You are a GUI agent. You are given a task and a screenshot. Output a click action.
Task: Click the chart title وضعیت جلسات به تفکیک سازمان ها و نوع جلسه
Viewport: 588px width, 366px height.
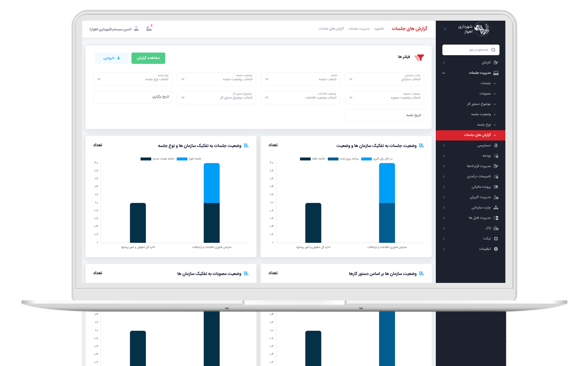200,146
